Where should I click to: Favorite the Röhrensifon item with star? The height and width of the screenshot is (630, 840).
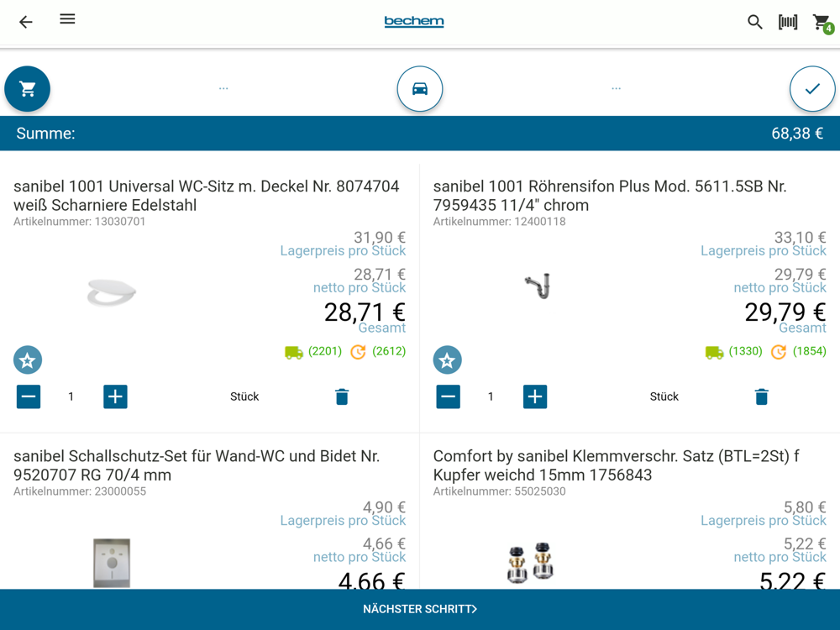tap(448, 360)
